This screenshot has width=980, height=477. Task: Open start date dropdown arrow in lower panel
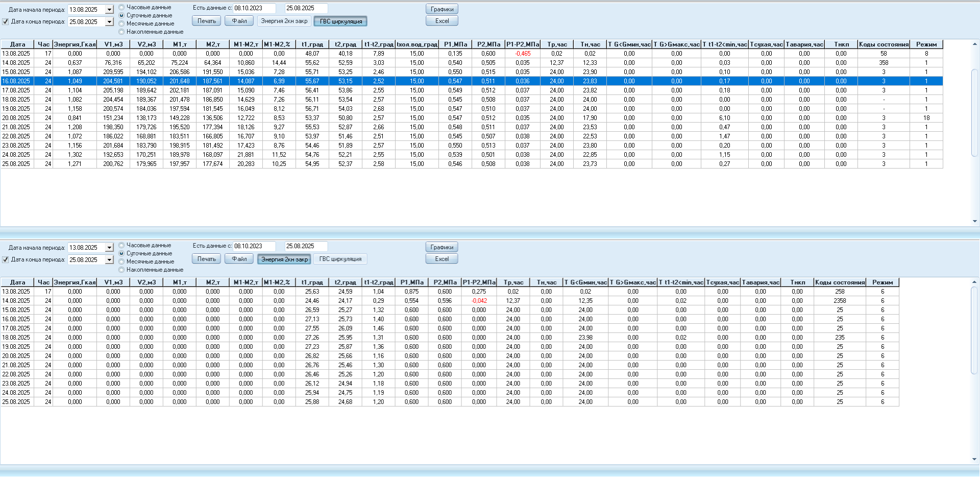coord(109,248)
